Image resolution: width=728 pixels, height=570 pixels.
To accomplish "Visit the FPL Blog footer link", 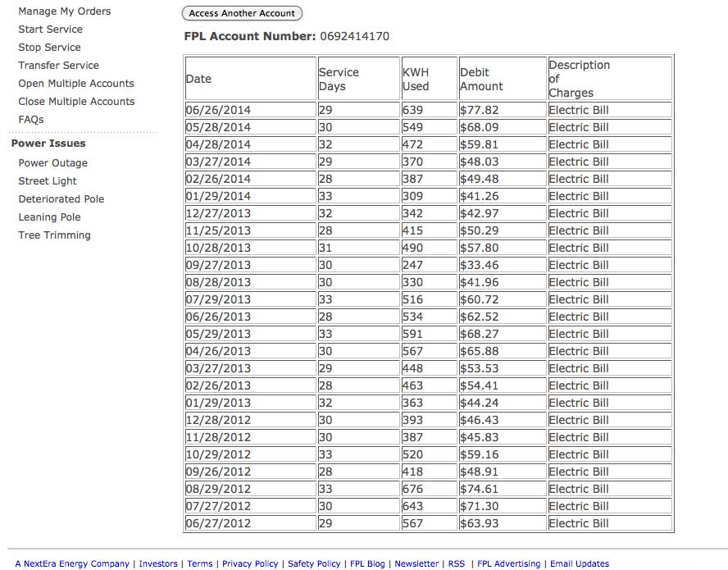I will click(x=367, y=563).
